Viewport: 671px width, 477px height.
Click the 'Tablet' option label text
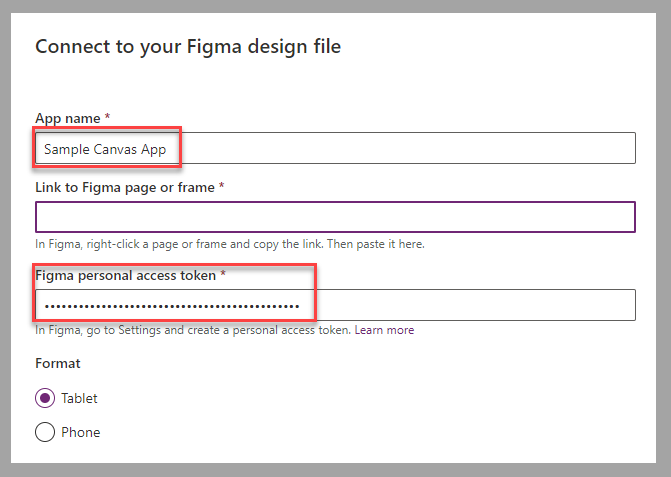tap(79, 398)
